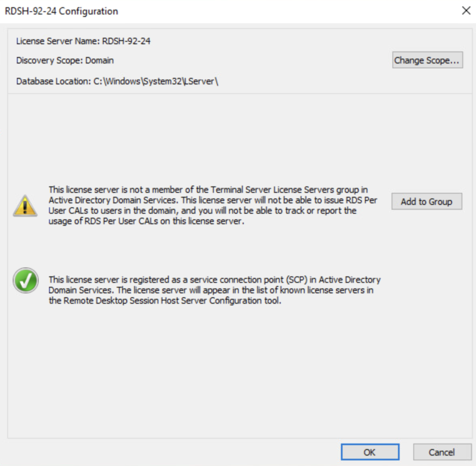Click the Discovery Scope label

[50, 60]
